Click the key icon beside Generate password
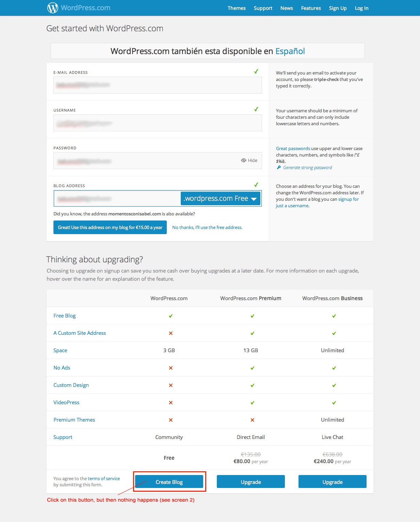420x522 pixels. [279, 167]
